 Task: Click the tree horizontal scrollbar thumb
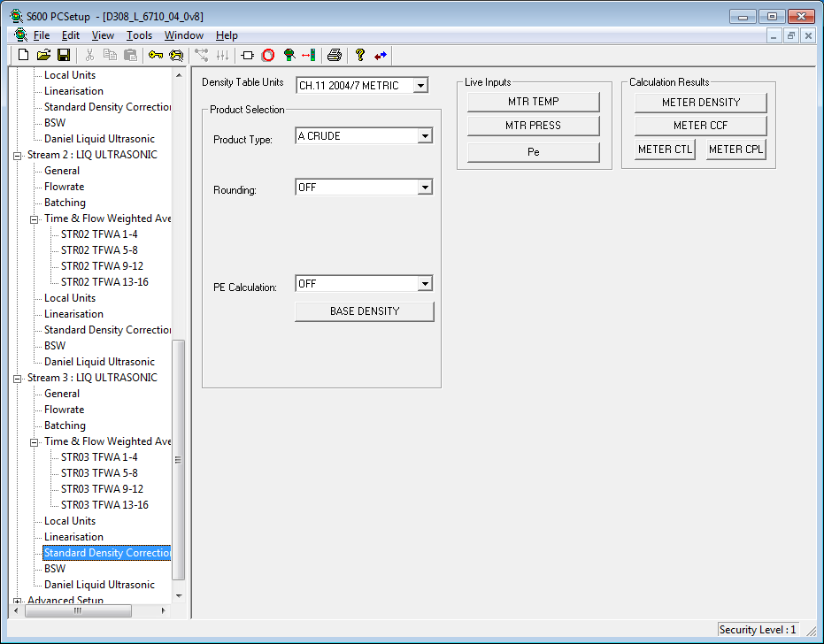(x=78, y=611)
